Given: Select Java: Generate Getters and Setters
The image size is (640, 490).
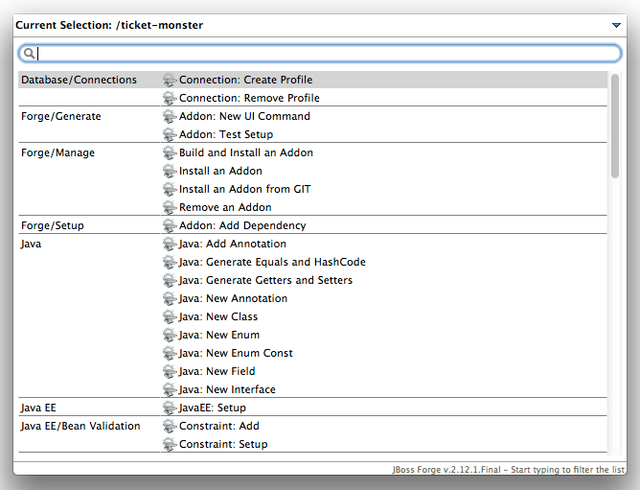Looking at the screenshot, I should (265, 280).
